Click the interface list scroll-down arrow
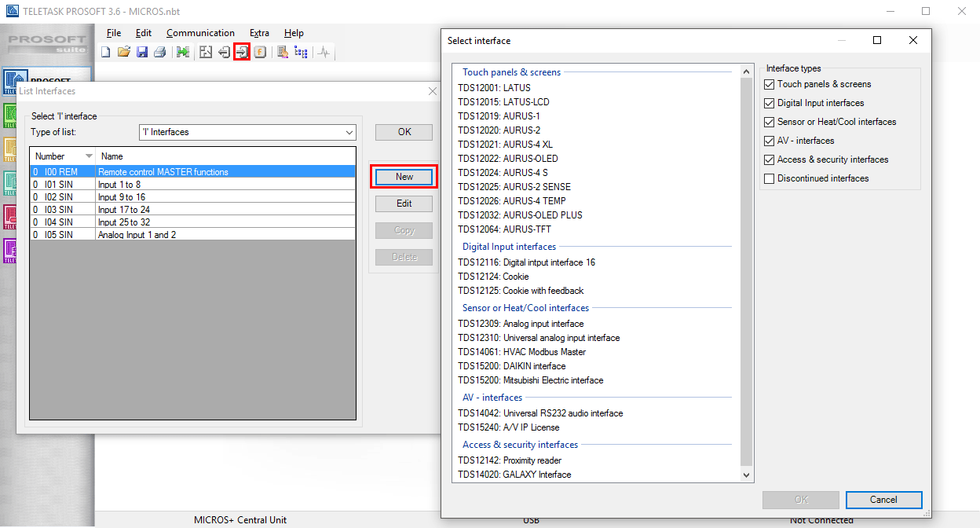980x528 pixels. click(x=747, y=475)
